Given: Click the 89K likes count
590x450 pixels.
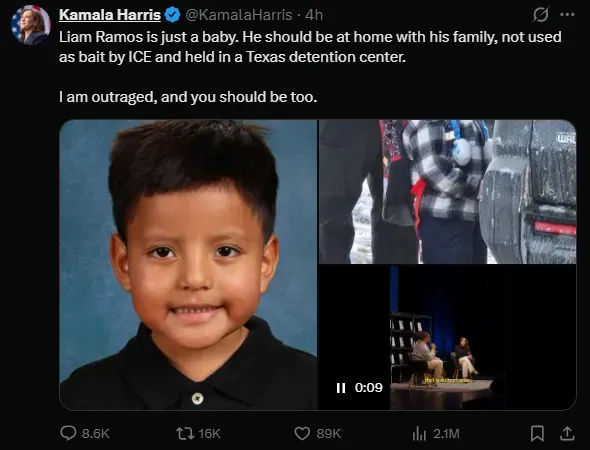Looking at the screenshot, I should pos(328,433).
